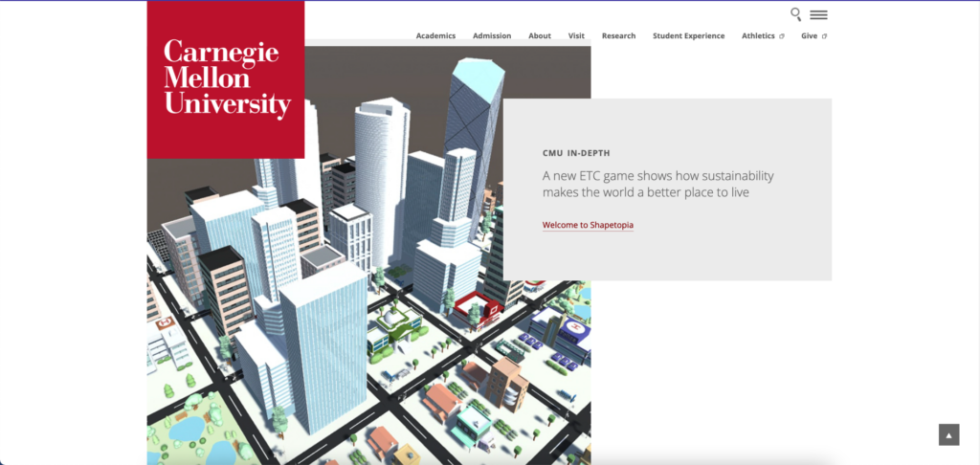The height and width of the screenshot is (465, 980).
Task: Click the CMU IN-DEPTH heading
Action: [x=576, y=153]
